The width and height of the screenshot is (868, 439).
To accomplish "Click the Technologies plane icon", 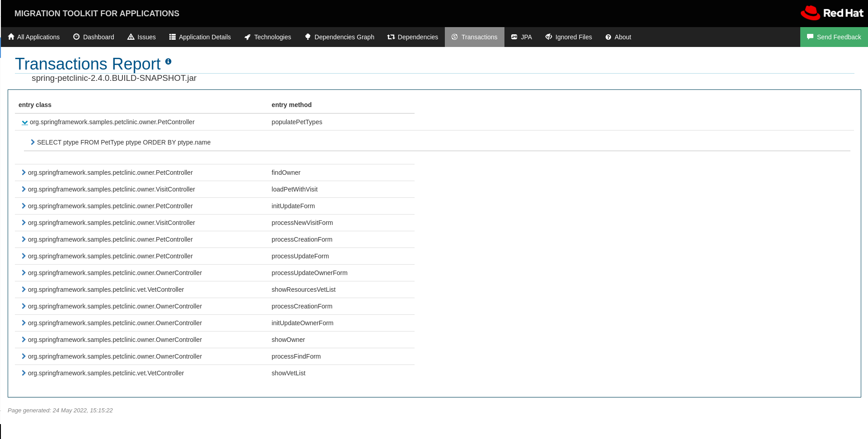I will (x=246, y=37).
